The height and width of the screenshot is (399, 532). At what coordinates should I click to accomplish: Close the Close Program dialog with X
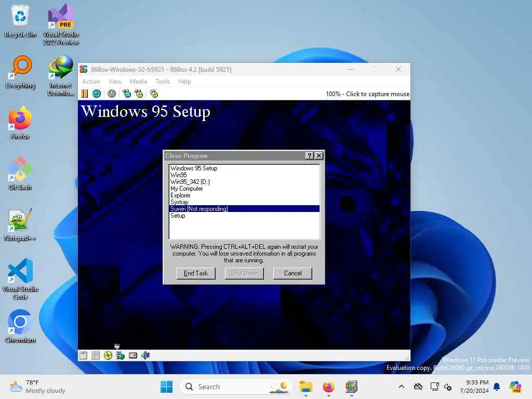[x=319, y=155]
